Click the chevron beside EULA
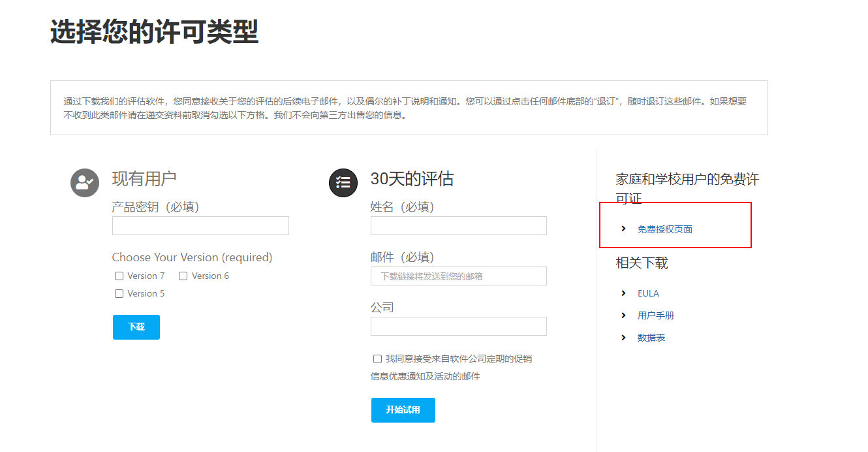Image resolution: width=868 pixels, height=452 pixels. coord(624,293)
